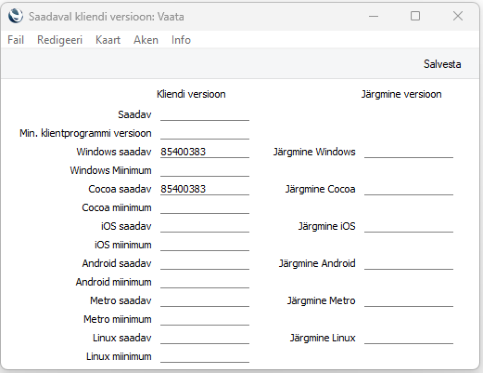This screenshot has height=373, width=483.
Task: Focus the Metro saadav field
Action: 205,301
